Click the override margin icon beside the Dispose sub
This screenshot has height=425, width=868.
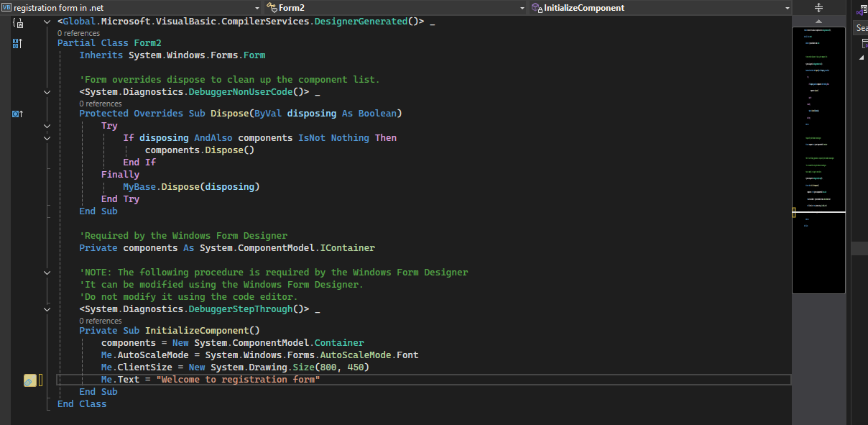(18, 114)
